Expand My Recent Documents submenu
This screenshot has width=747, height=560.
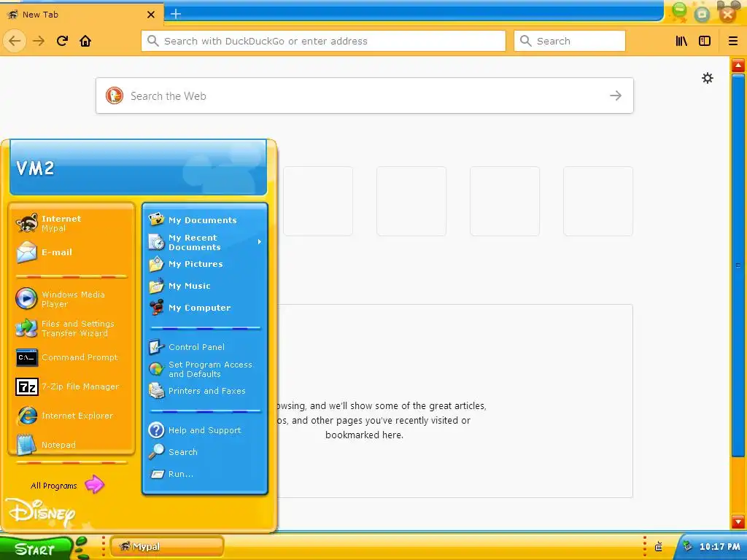(x=205, y=242)
